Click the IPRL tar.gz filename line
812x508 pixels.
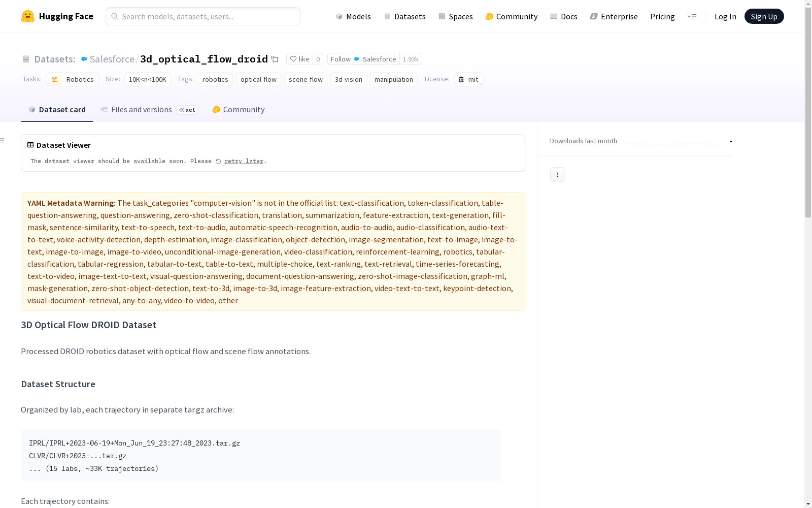[134, 443]
